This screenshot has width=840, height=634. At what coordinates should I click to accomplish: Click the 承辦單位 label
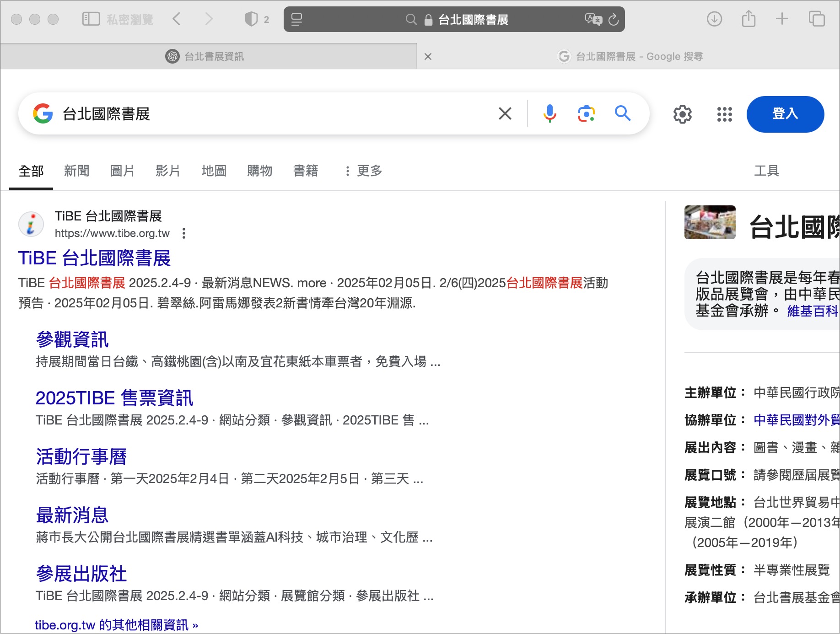point(715,597)
